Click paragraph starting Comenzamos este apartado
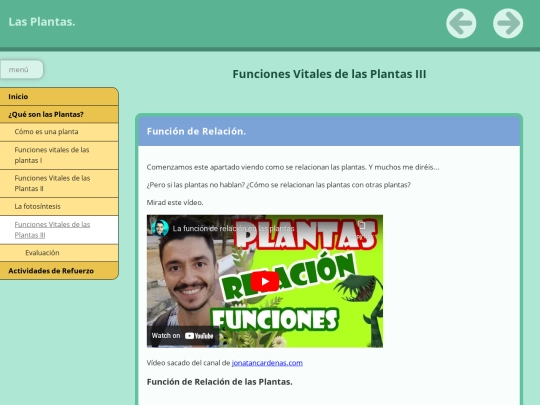The width and height of the screenshot is (540, 405). pos(293,167)
